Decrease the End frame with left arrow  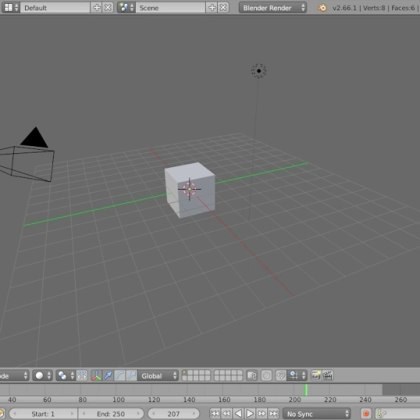84,414
